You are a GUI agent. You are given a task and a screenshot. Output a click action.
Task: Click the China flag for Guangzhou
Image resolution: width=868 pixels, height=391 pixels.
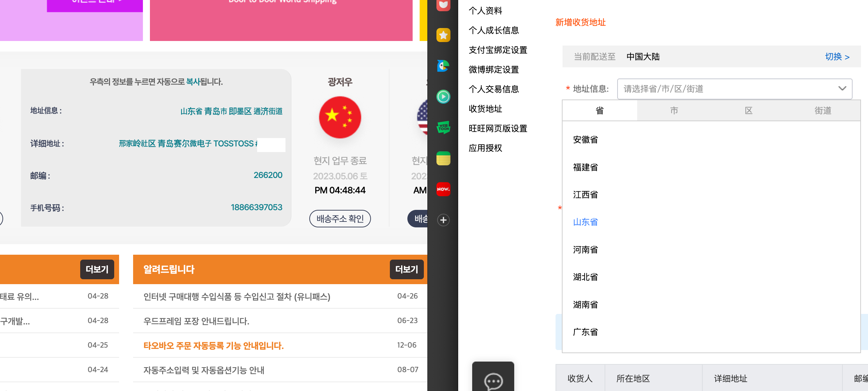tap(340, 117)
